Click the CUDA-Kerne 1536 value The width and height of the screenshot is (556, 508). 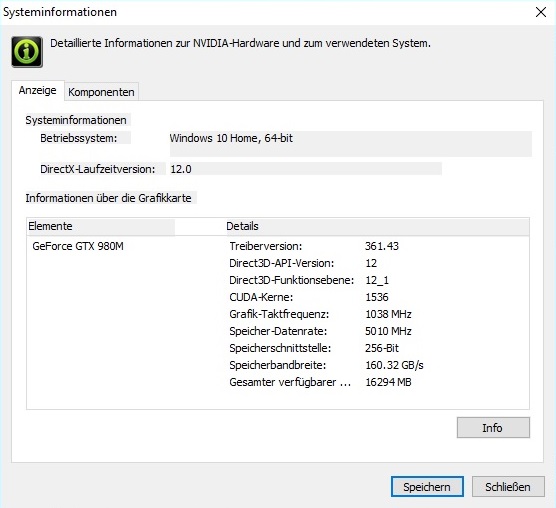[377, 297]
